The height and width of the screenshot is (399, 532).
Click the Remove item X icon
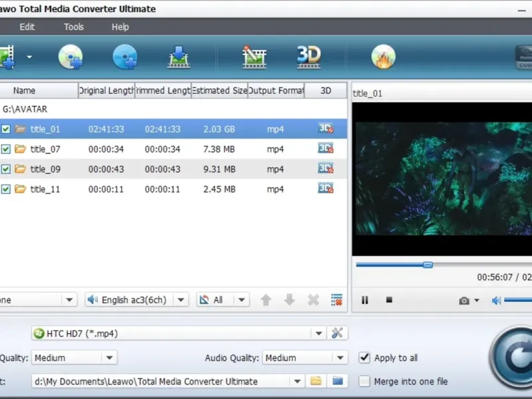313,300
